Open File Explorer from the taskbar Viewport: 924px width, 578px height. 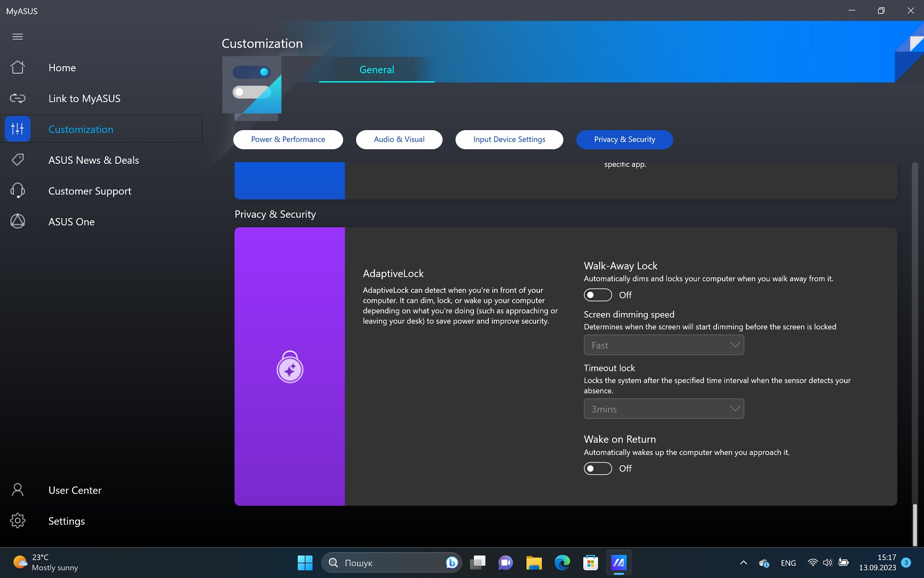pos(534,563)
